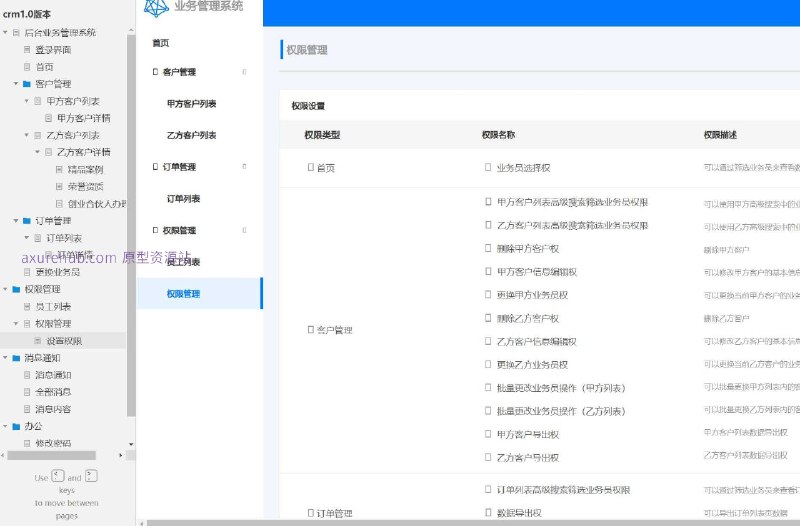The height and width of the screenshot is (526, 800).
Task: Click the 消息通知 folder icon in tree
Action: (x=16, y=358)
